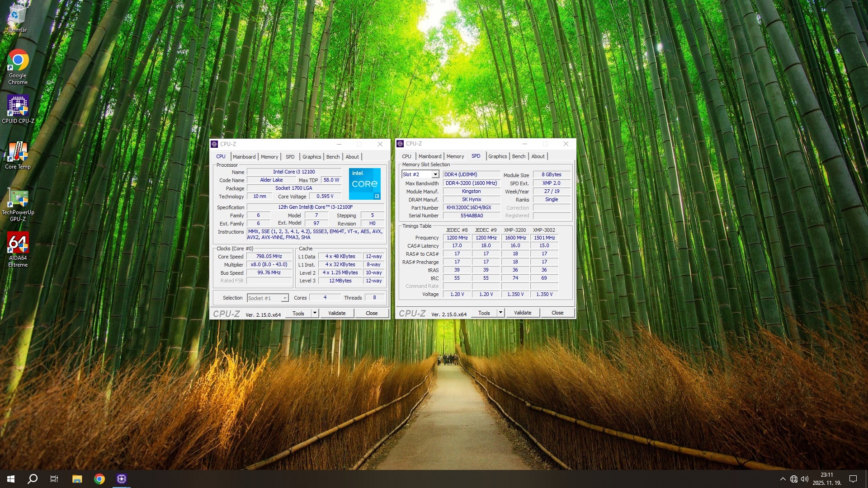Open the Recycle Bin (Lomtár) icon
Image resolution: width=868 pixels, height=488 pixels.
coord(18,15)
